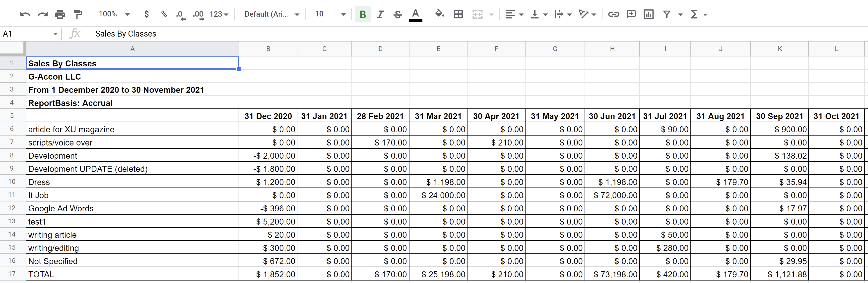
Task: Insert a chart
Action: point(648,14)
